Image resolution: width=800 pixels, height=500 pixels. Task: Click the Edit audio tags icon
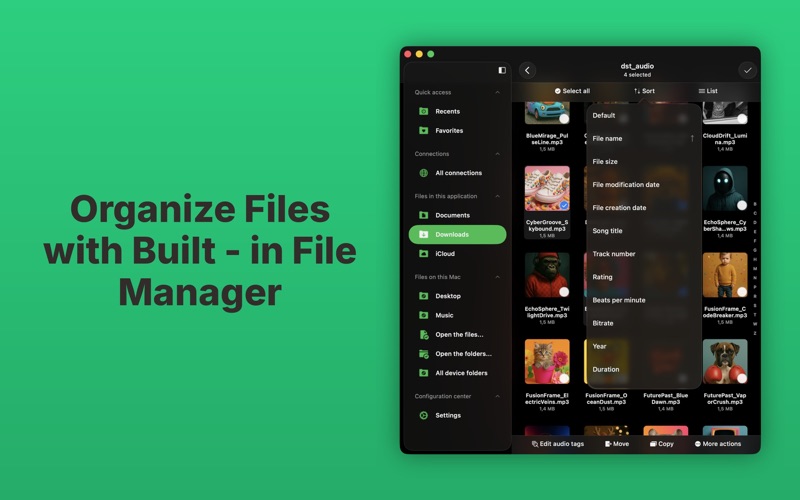tap(535, 444)
